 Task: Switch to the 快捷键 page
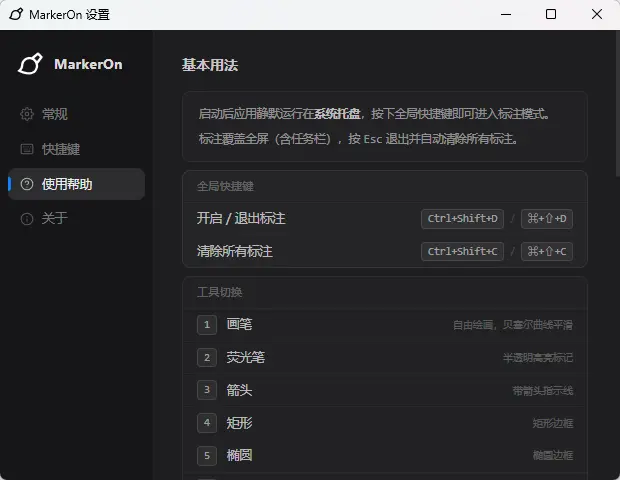pos(77,149)
